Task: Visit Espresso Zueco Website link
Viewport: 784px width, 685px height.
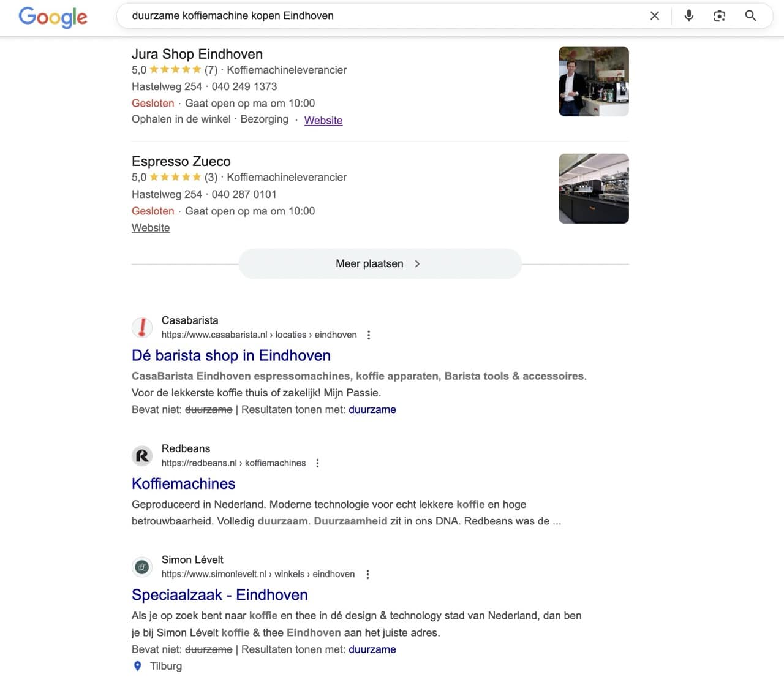Action: pos(151,227)
